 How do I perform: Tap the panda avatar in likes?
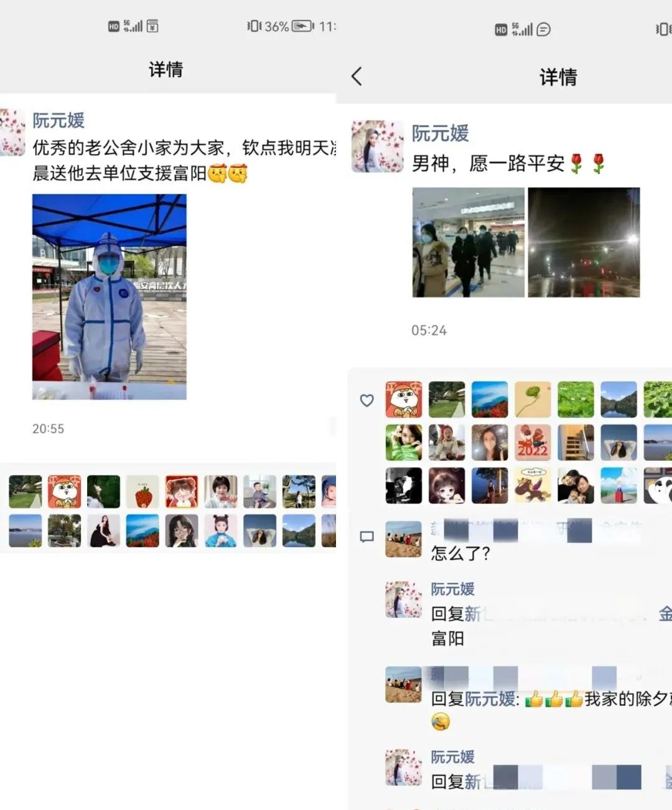[x=658, y=486]
